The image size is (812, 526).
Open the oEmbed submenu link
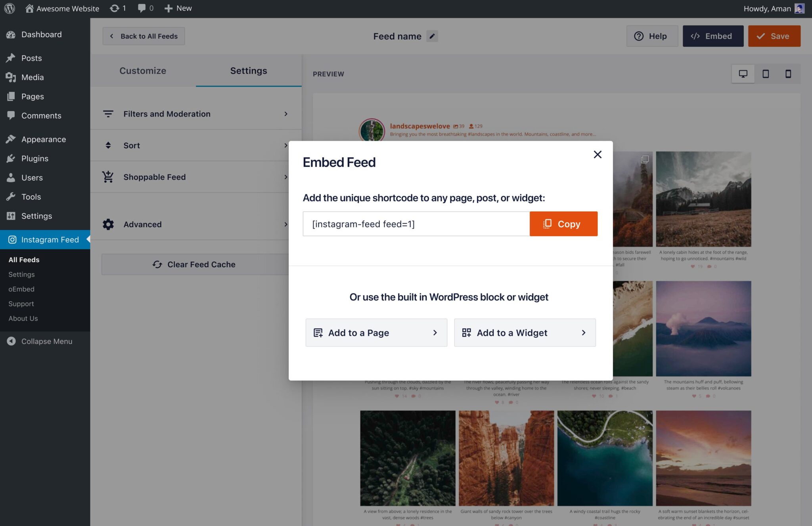(x=21, y=289)
